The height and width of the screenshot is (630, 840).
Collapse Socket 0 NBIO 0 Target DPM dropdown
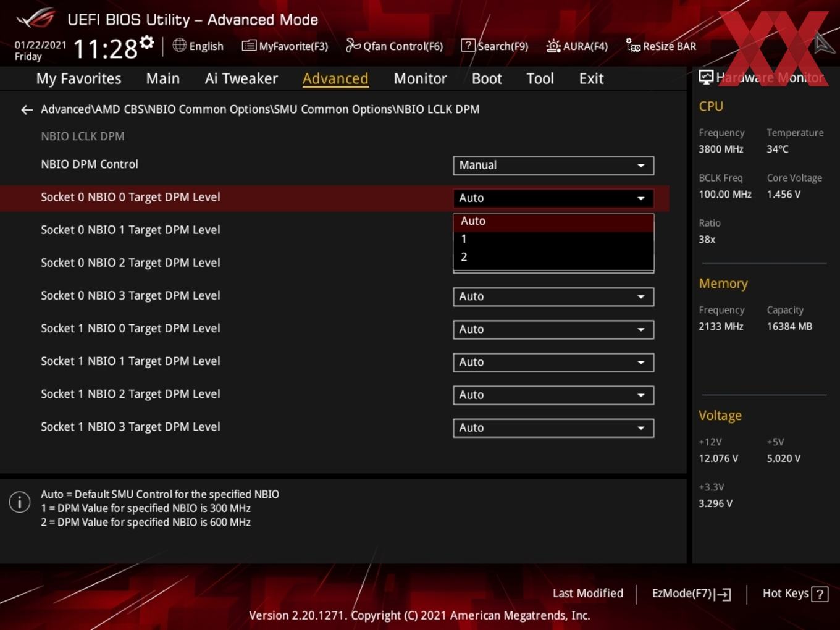[553, 198]
